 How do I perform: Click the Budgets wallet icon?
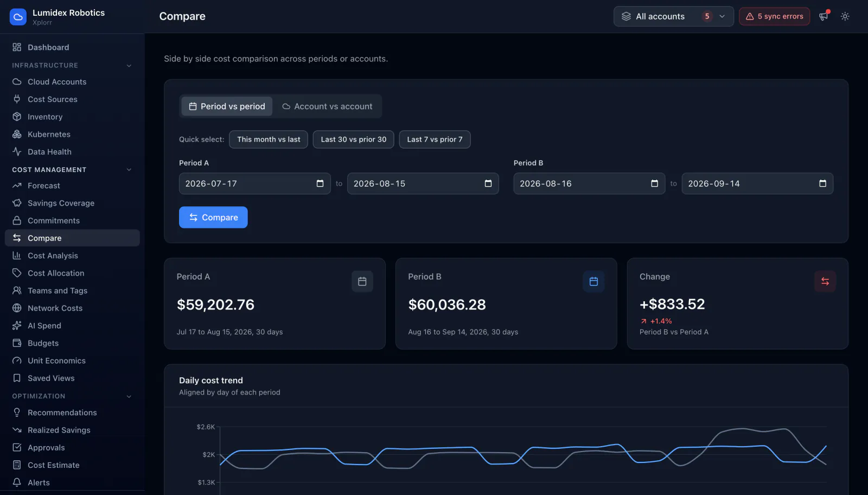(x=17, y=343)
